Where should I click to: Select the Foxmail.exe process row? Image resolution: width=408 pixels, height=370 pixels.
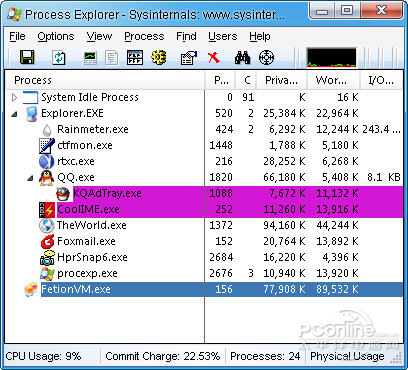click(204, 241)
